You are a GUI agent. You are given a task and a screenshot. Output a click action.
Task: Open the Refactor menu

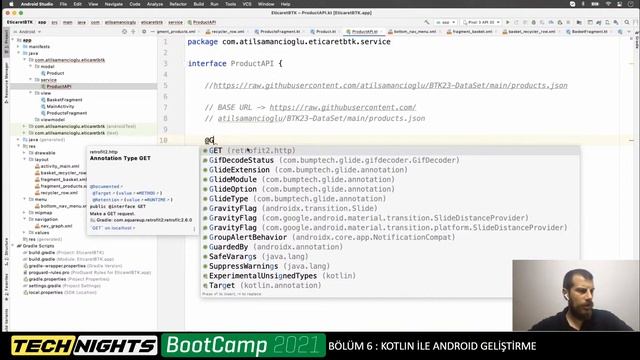[178, 4]
